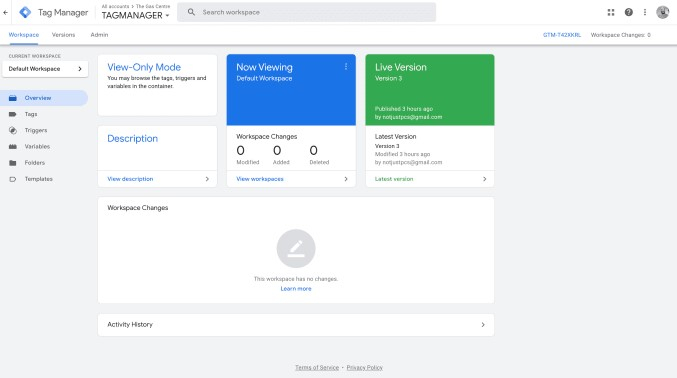This screenshot has height=378, width=677.
Task: Expand the Default Workspace selector
Action: coord(45,69)
